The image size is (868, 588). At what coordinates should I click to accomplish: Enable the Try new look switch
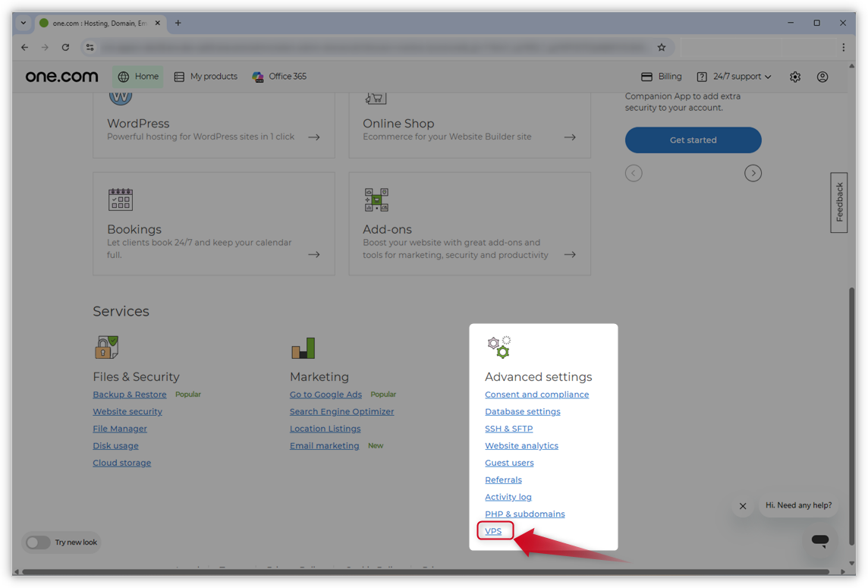click(x=38, y=542)
